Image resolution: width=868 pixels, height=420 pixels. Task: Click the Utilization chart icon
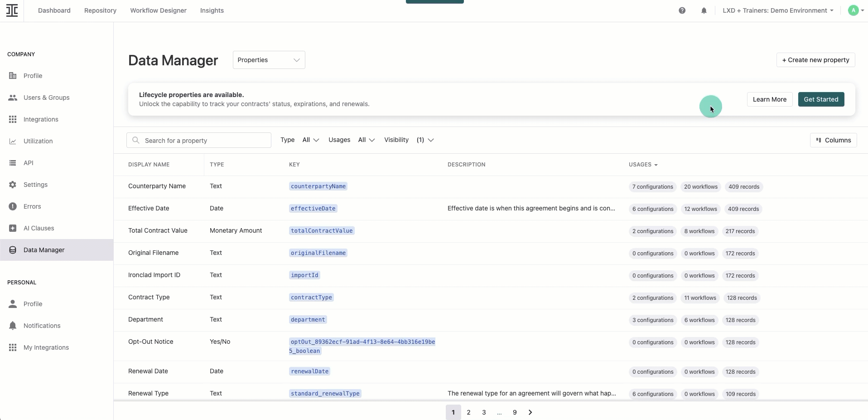coord(13,141)
